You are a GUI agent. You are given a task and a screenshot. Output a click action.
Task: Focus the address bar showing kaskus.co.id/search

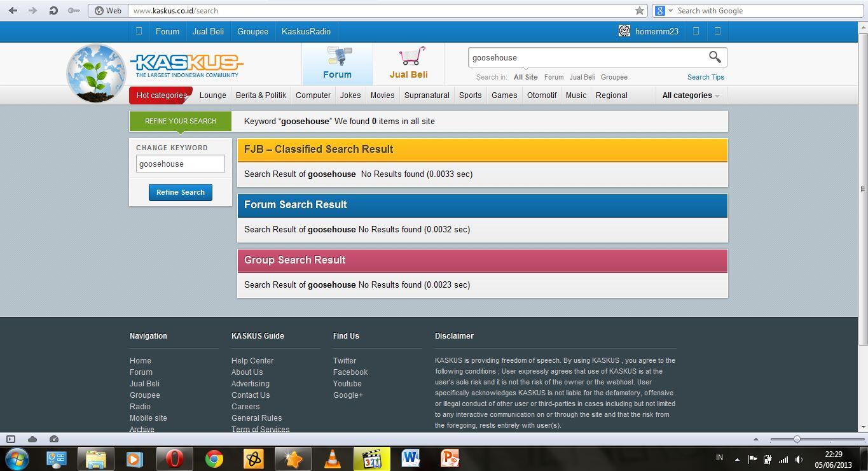380,10
